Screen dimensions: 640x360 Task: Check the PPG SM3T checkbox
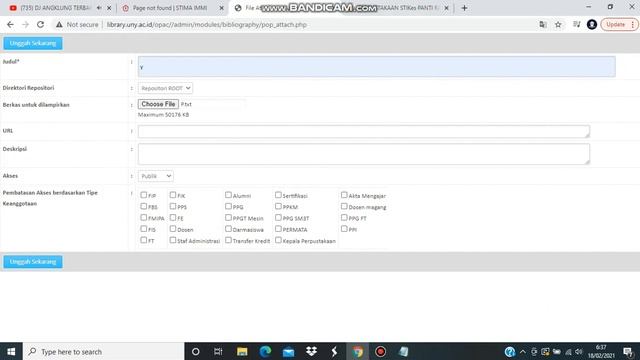click(x=278, y=218)
